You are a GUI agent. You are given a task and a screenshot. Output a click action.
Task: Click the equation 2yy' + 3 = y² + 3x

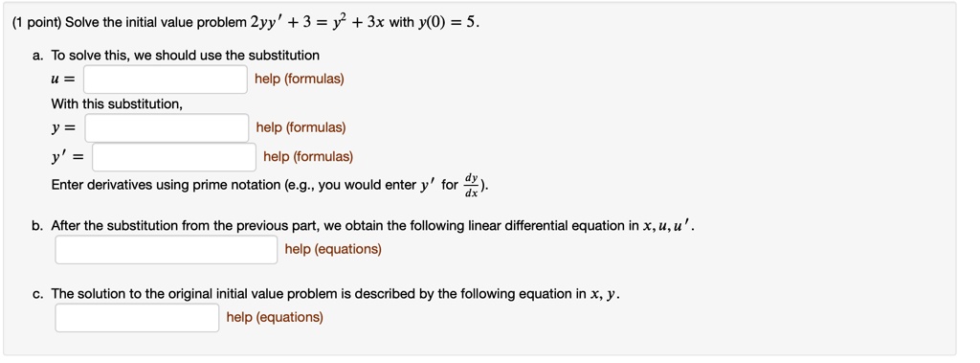point(318,23)
